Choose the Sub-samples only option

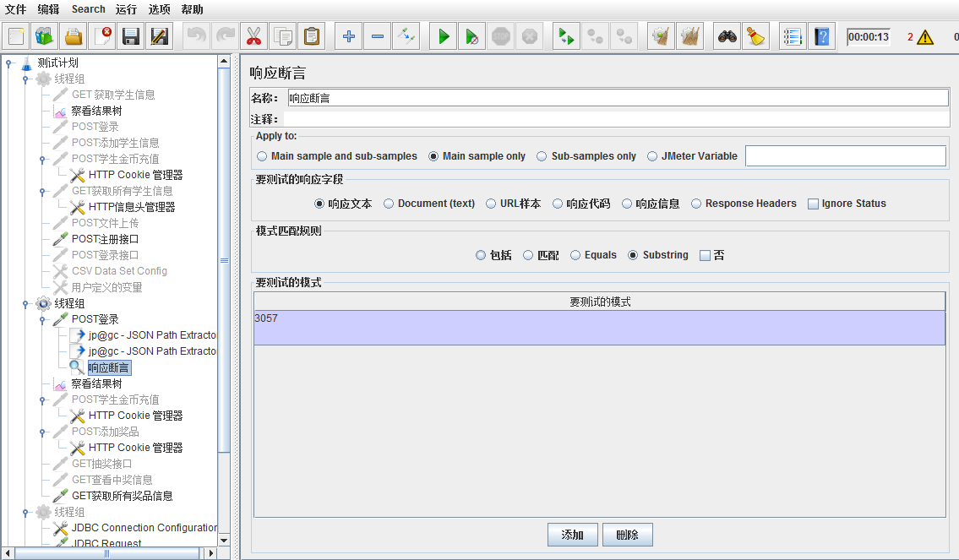542,156
